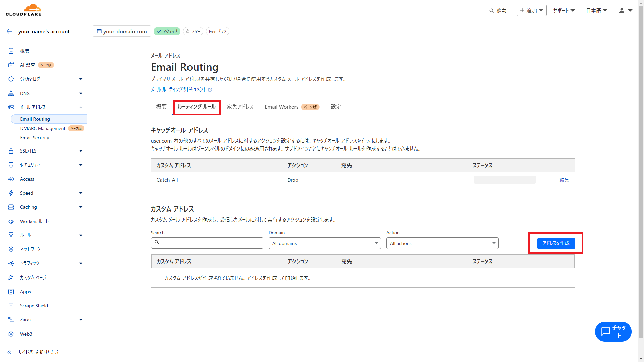Click the Caching sidebar icon
This screenshot has height=362, width=644.
pyautogui.click(x=11, y=207)
